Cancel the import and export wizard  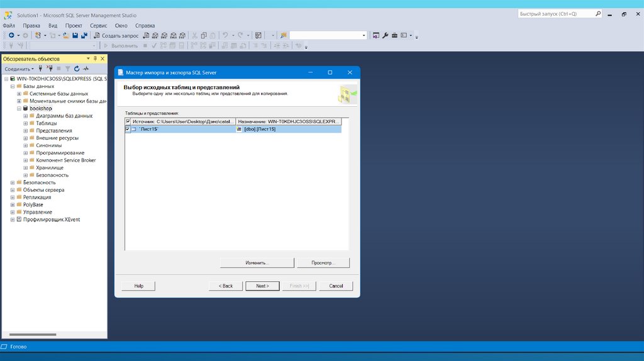point(336,286)
